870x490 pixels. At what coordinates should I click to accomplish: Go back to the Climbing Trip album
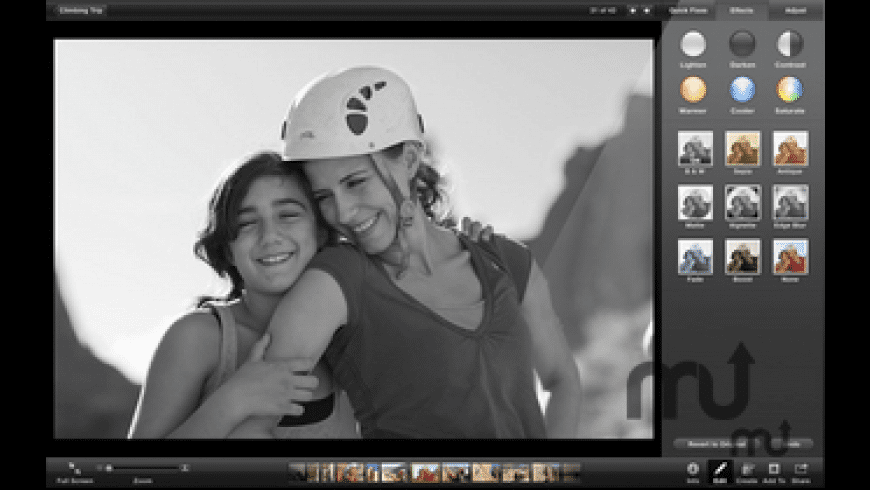click(80, 11)
